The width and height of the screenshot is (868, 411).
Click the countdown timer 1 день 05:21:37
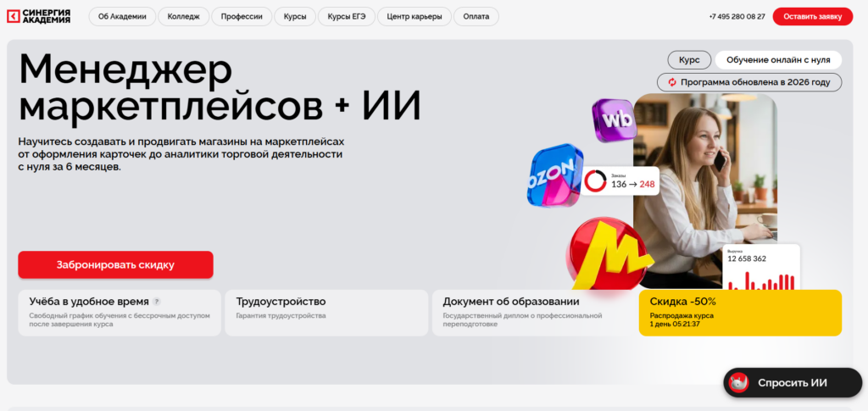(675, 325)
